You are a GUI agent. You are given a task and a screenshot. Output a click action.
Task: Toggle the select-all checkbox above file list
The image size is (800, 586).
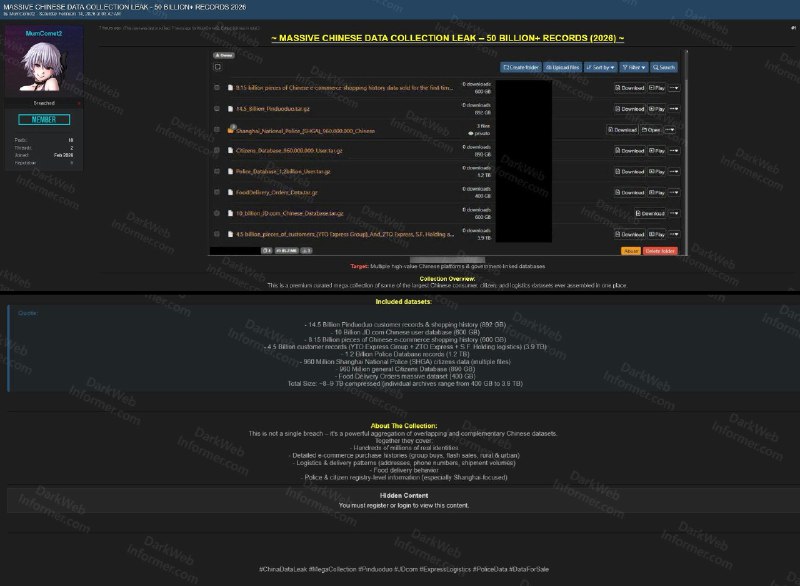pyautogui.click(x=218, y=67)
